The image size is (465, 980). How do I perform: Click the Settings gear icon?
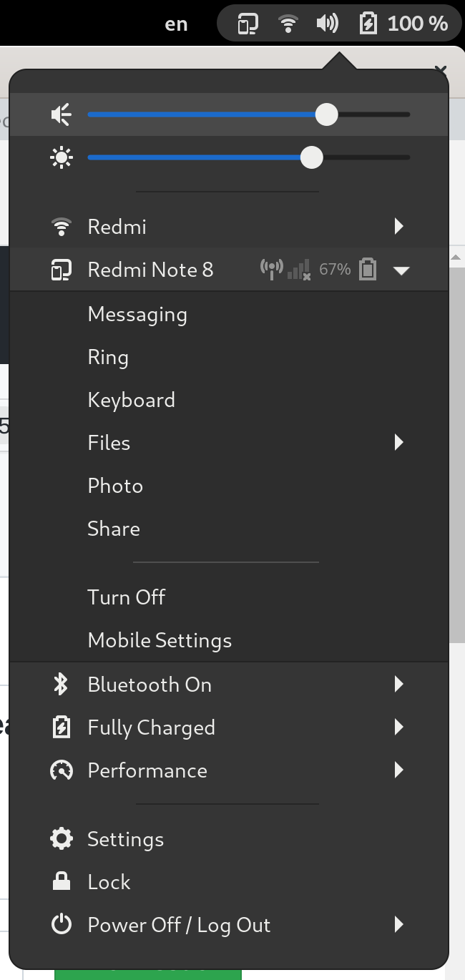(x=62, y=839)
